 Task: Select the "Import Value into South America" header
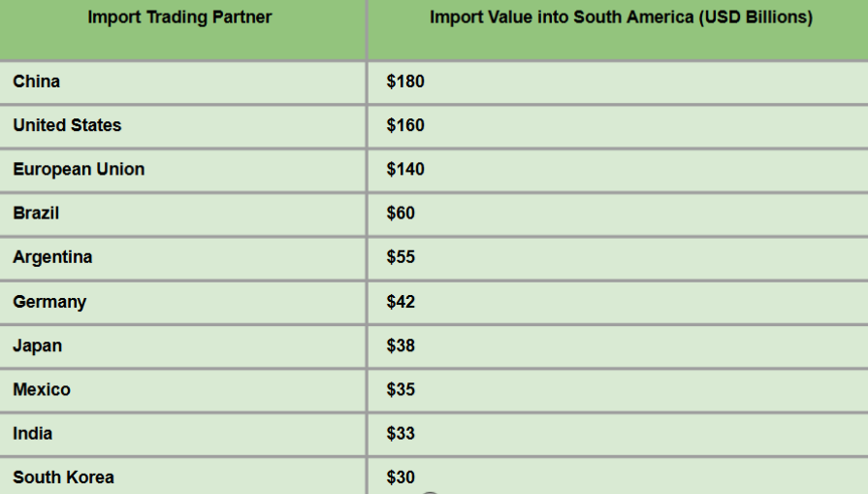pyautogui.click(x=621, y=17)
